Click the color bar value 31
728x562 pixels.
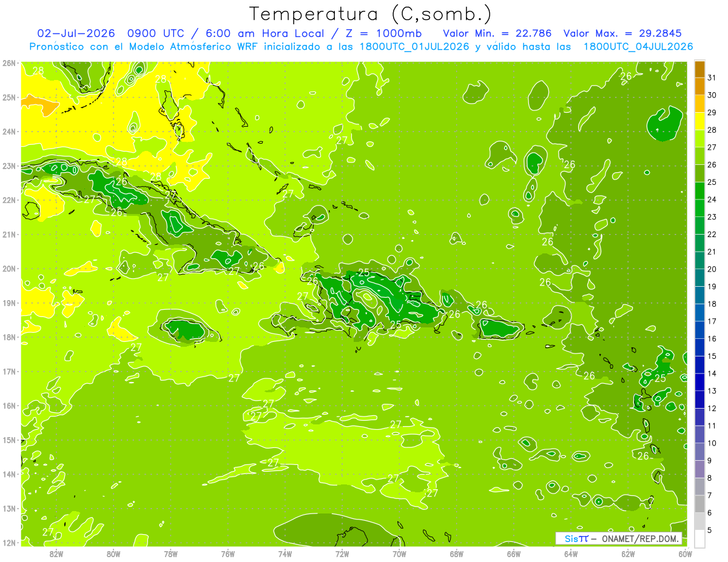tap(712, 77)
